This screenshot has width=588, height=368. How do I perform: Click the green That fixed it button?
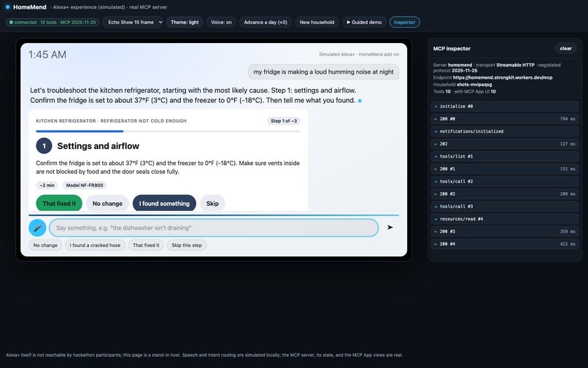[59, 203]
